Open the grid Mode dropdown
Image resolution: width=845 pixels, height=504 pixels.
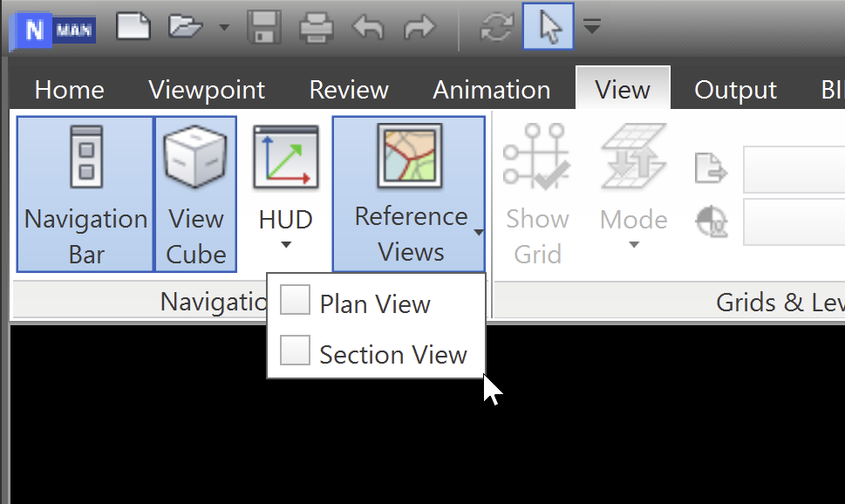click(x=633, y=244)
